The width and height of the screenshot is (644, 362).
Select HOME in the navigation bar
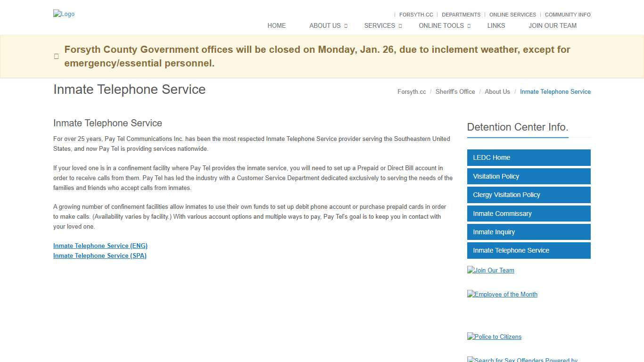276,25
